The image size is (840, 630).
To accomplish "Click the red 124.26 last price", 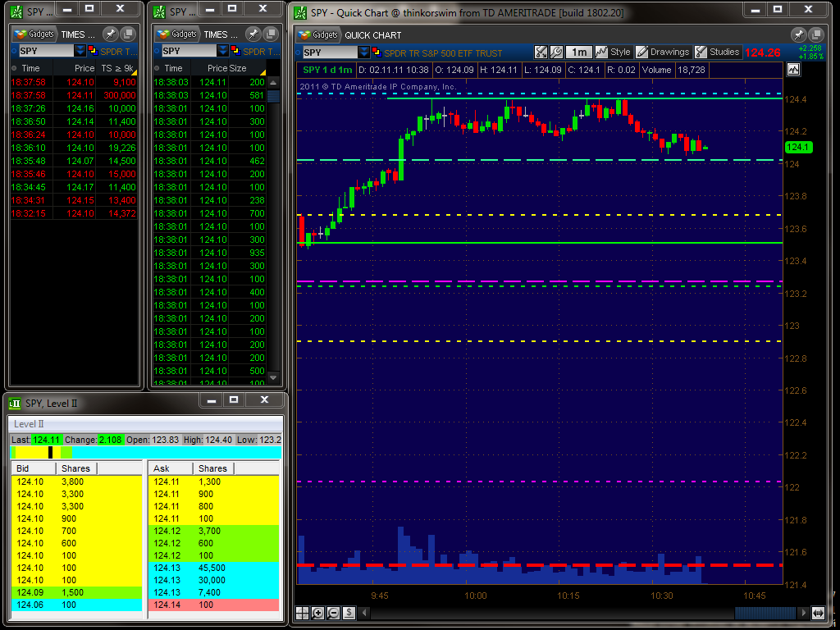I will pyautogui.click(x=762, y=52).
